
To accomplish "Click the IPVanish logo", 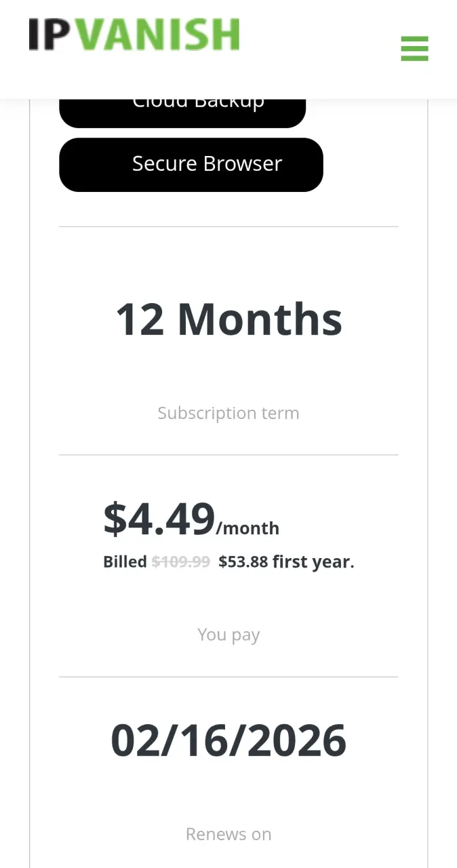I will 134,35.
